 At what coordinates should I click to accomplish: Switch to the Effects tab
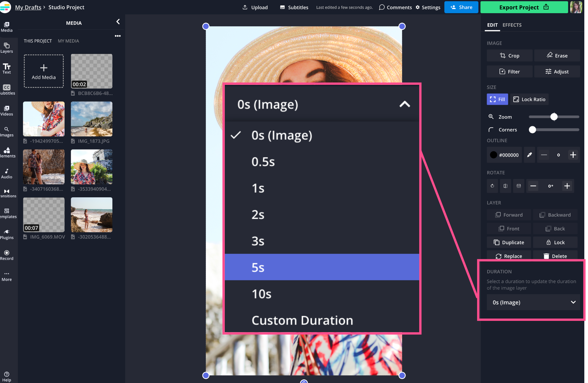click(x=512, y=25)
